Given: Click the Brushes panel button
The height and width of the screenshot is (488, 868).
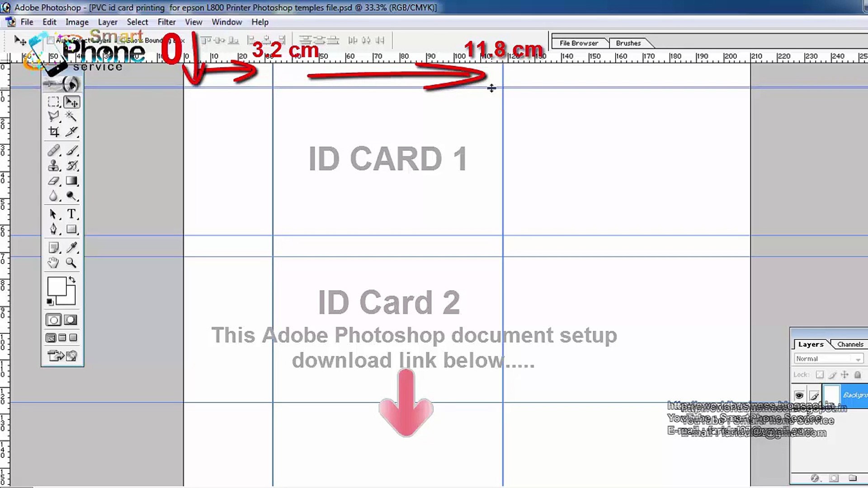Looking at the screenshot, I should (628, 43).
